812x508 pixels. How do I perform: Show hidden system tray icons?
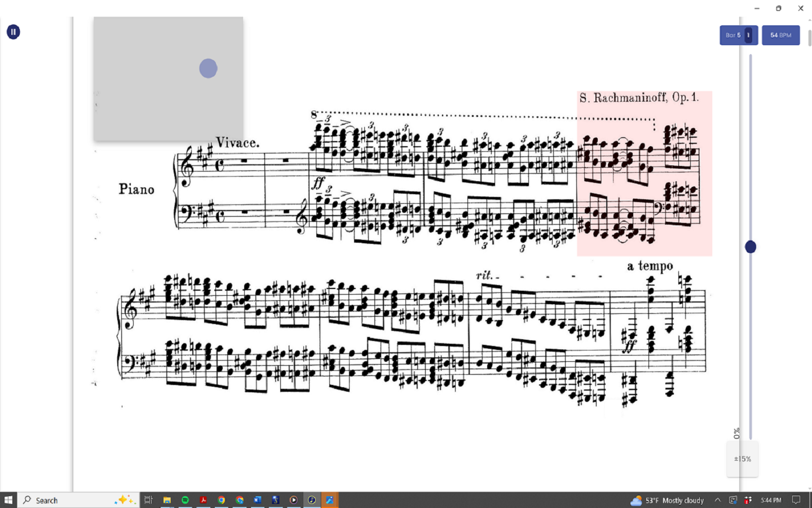[x=717, y=500]
